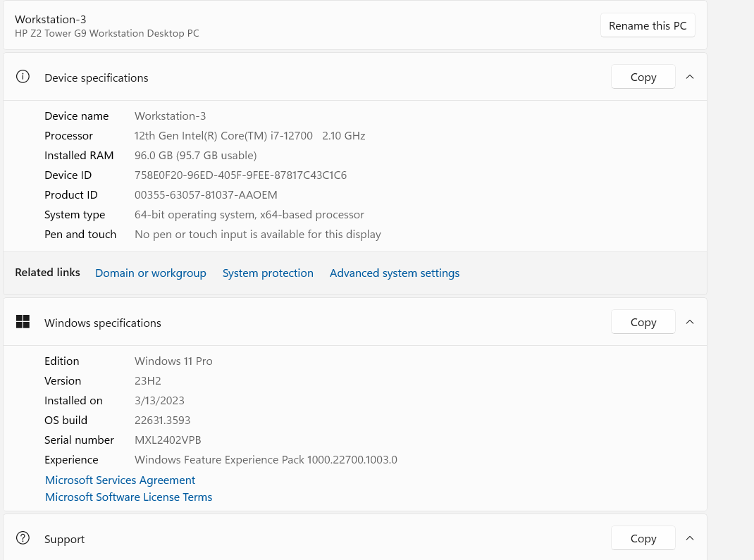The width and height of the screenshot is (754, 560).
Task: Click the Processor label
Action: 69,135
